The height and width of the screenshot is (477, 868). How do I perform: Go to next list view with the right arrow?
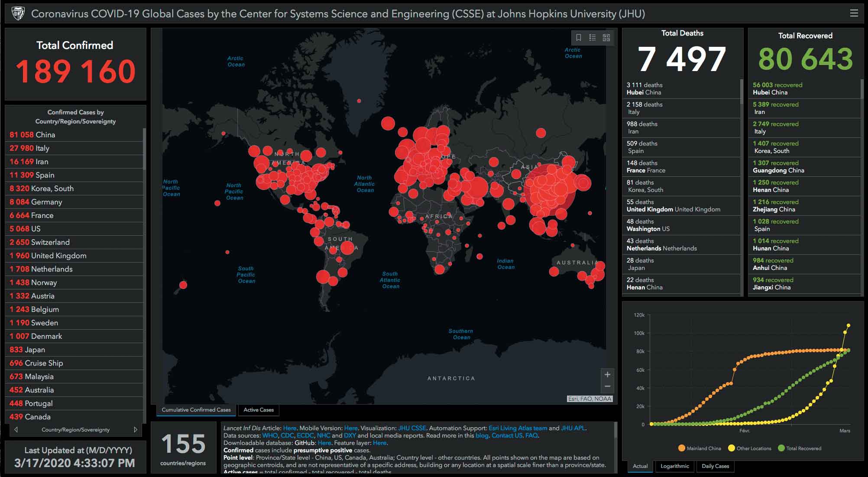[136, 430]
